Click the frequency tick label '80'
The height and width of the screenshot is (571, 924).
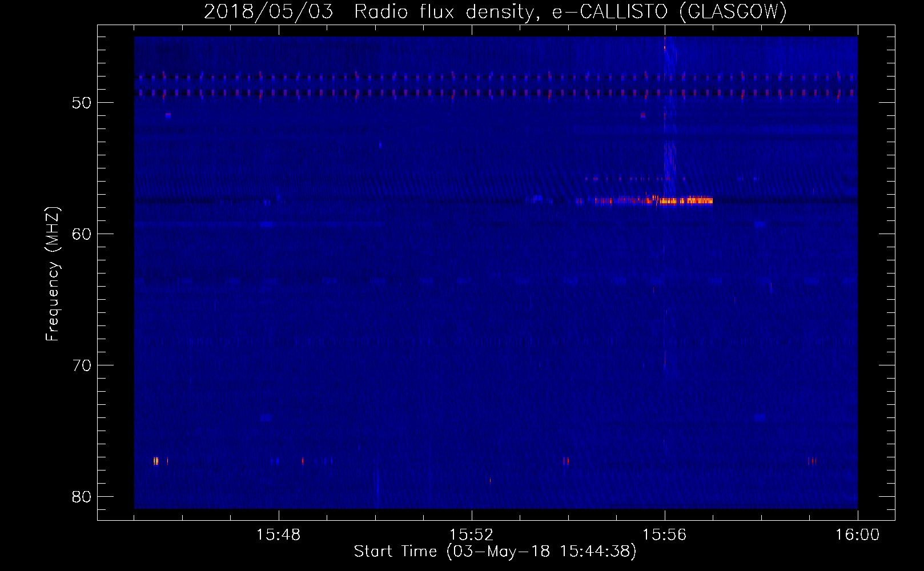(x=82, y=497)
